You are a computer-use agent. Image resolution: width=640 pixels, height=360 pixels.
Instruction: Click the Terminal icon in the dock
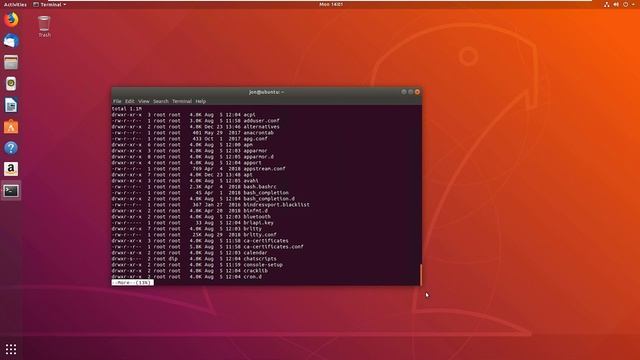pos(11,191)
